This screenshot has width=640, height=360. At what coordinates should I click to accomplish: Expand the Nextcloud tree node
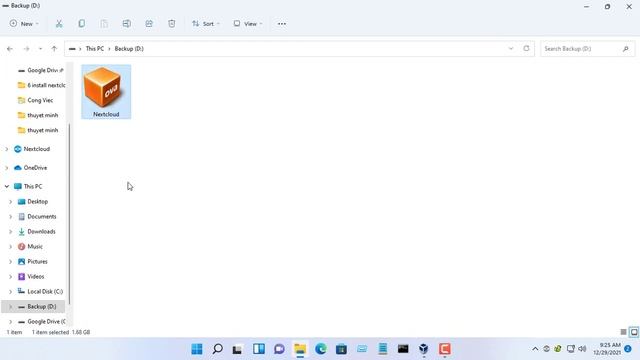point(7,149)
